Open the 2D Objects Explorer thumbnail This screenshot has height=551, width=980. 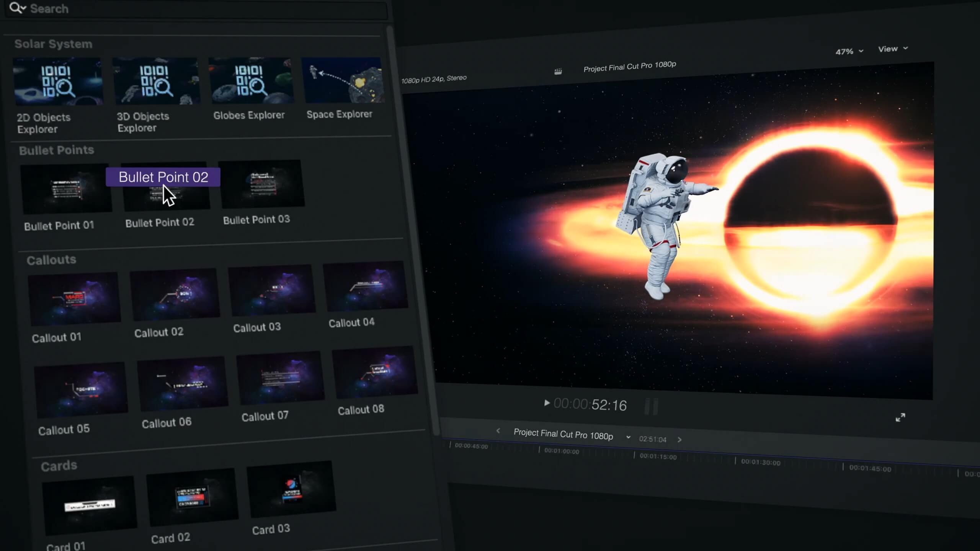pos(58,82)
